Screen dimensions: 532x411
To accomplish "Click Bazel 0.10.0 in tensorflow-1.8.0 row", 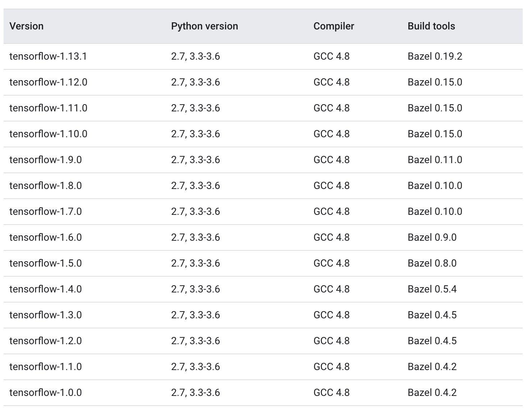I will [x=435, y=186].
